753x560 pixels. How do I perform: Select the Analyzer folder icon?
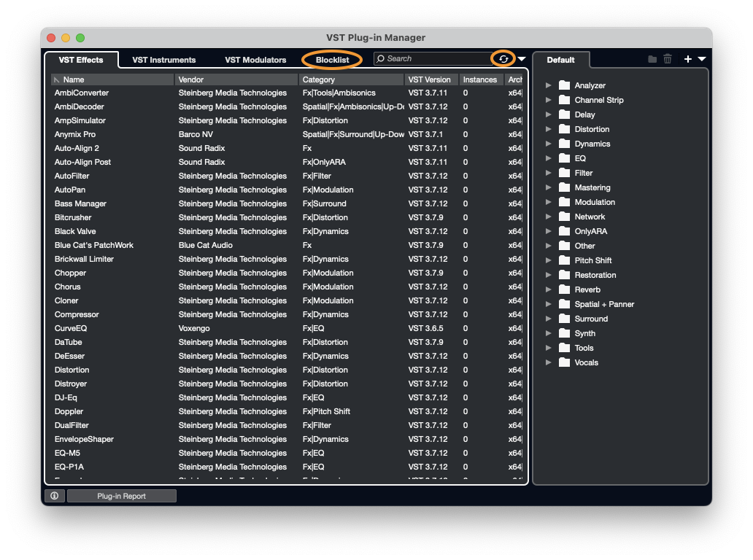[x=564, y=85]
